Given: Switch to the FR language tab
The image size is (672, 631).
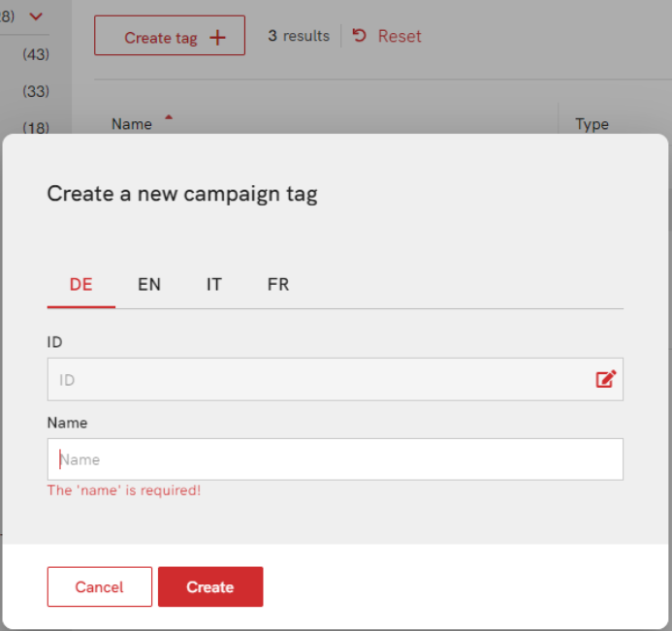Looking at the screenshot, I should tap(278, 284).
